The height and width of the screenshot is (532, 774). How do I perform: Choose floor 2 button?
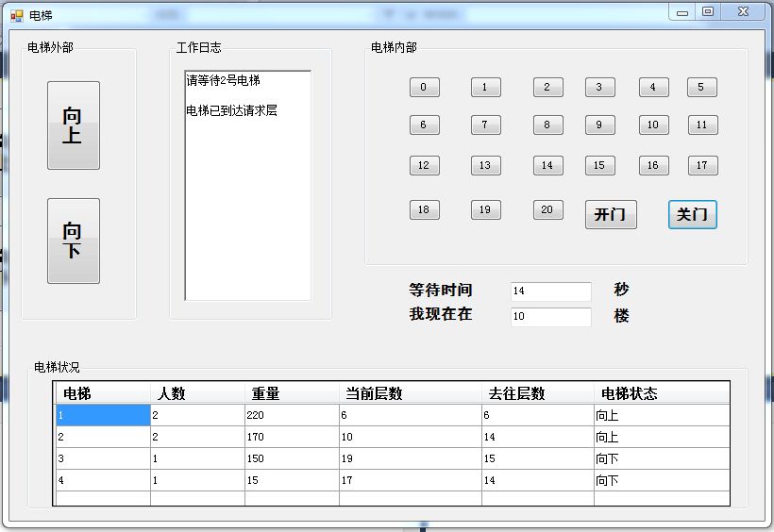point(547,88)
